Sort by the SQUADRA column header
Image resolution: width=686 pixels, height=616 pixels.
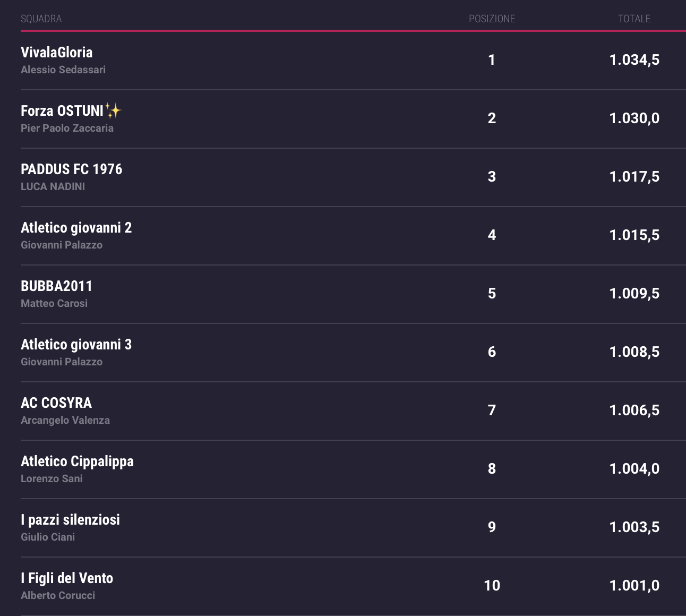coord(41,19)
